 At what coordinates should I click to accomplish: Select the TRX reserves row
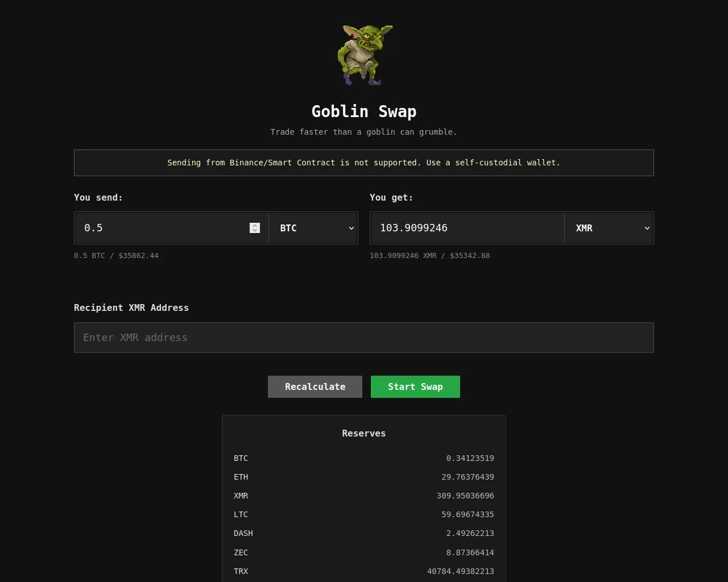364,571
